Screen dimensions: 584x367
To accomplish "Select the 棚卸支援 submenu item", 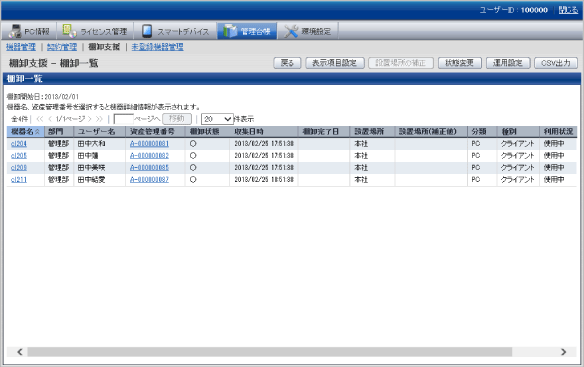I will pos(104,47).
